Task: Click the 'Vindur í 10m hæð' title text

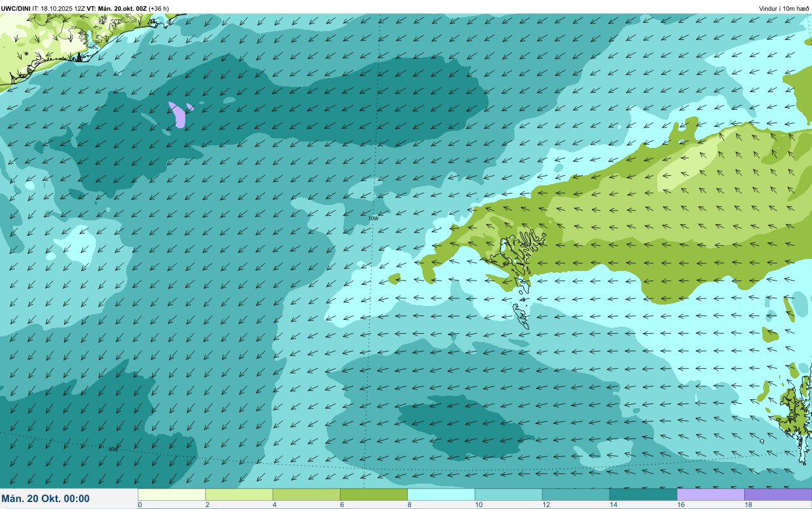Action: click(x=783, y=8)
